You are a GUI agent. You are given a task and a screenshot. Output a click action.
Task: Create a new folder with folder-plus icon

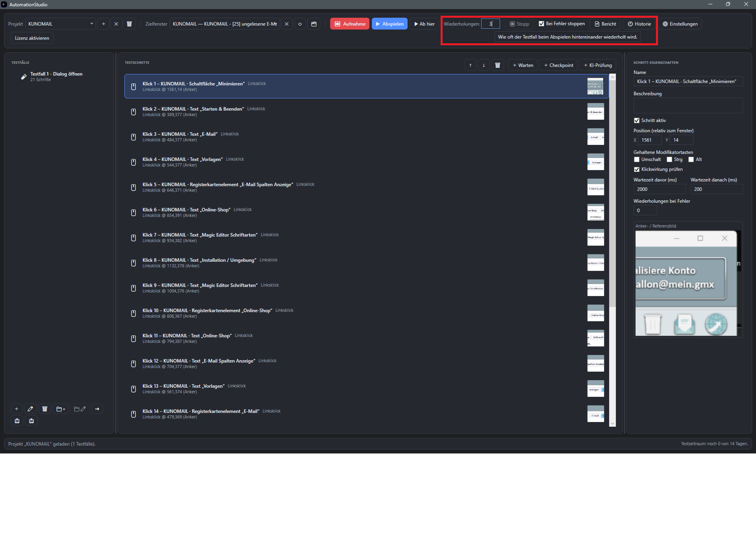[61, 409]
